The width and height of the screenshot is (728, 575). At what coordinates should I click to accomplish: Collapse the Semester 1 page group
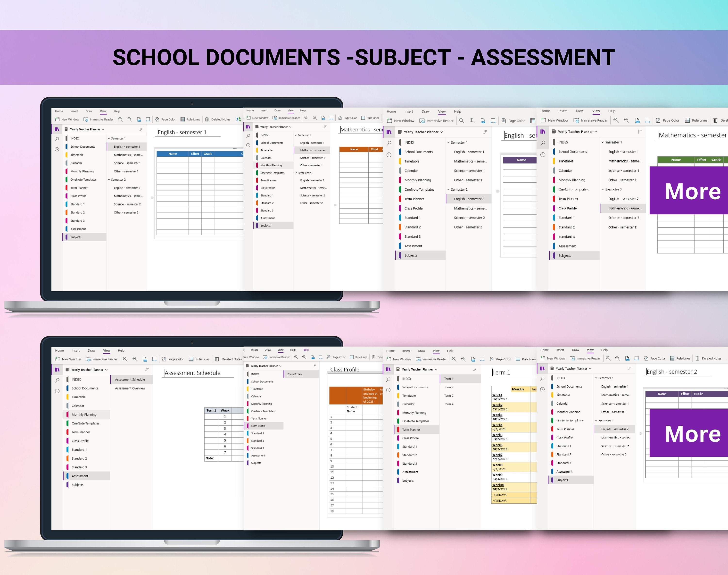coord(109,138)
